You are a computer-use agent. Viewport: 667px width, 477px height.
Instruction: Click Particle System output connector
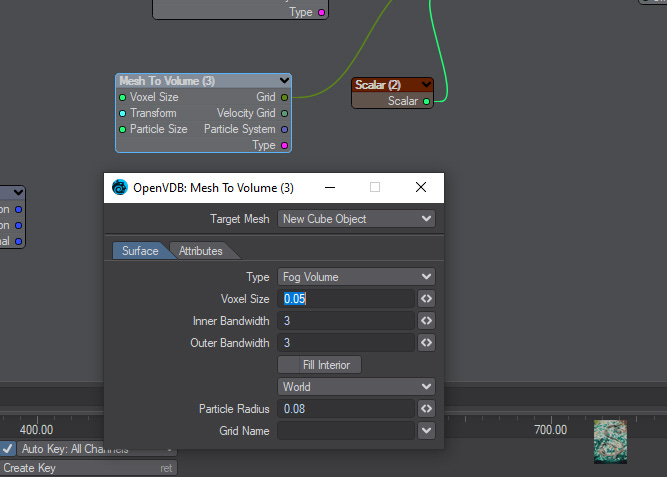285,129
